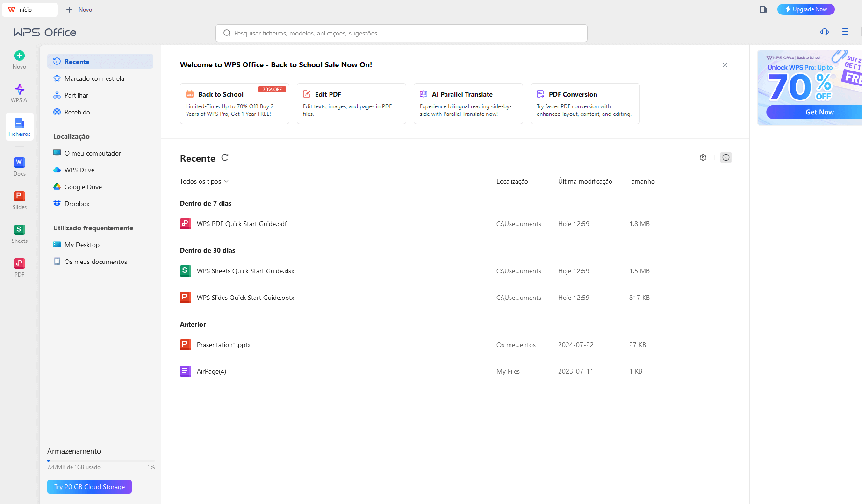Open Marcado com estrela
The width and height of the screenshot is (862, 504).
(100, 78)
